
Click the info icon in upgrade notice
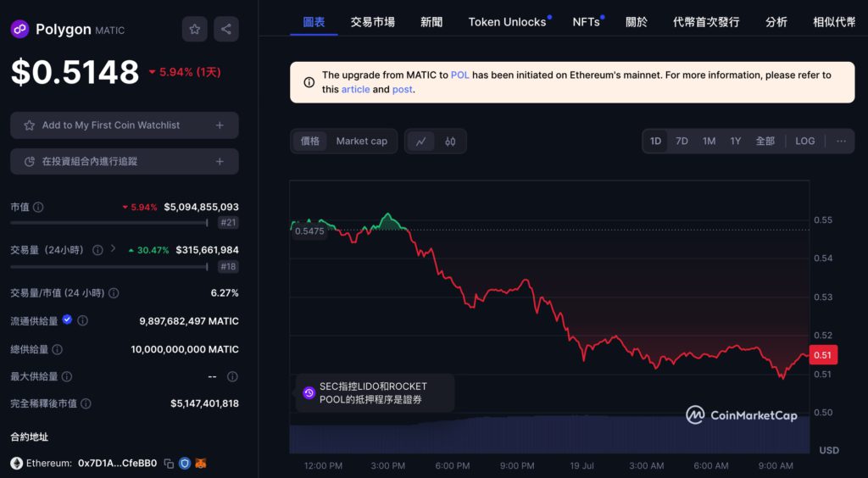click(309, 82)
